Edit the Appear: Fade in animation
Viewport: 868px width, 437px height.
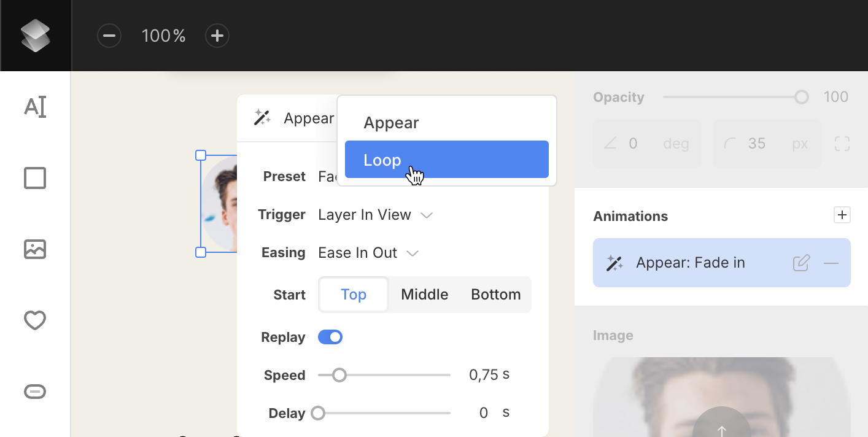coord(801,263)
